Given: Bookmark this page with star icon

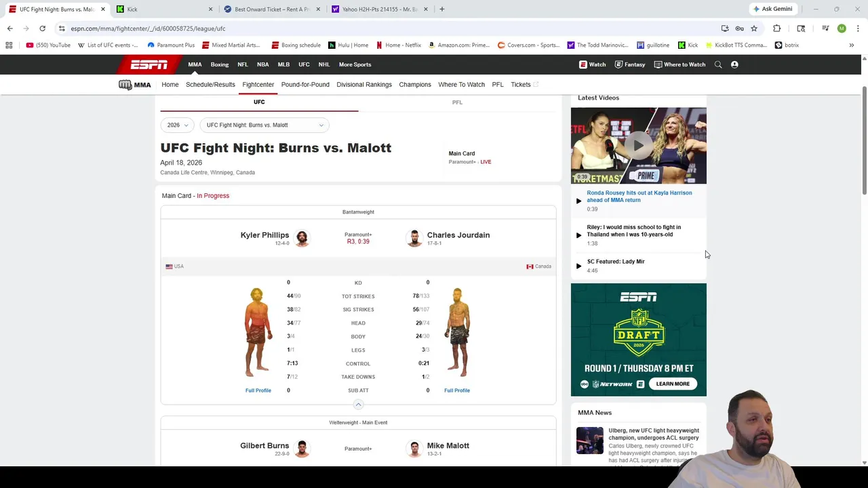Looking at the screenshot, I should pos(753,28).
